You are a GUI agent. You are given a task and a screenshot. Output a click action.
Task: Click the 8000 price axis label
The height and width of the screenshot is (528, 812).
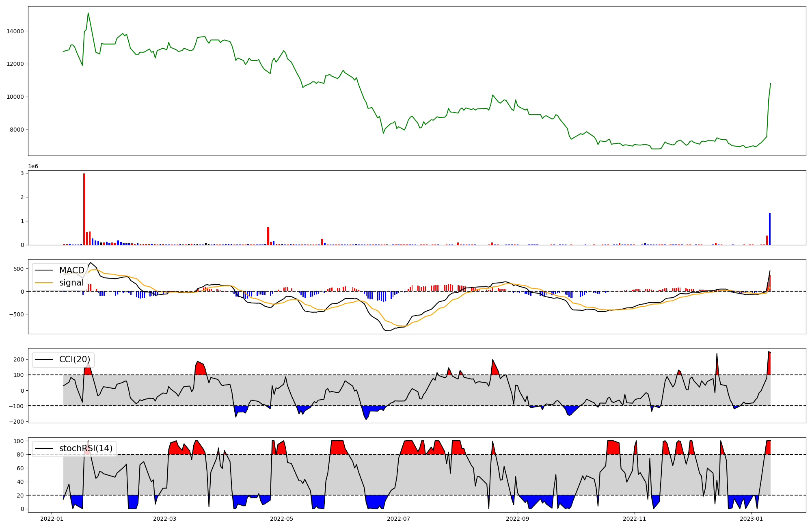(x=17, y=130)
